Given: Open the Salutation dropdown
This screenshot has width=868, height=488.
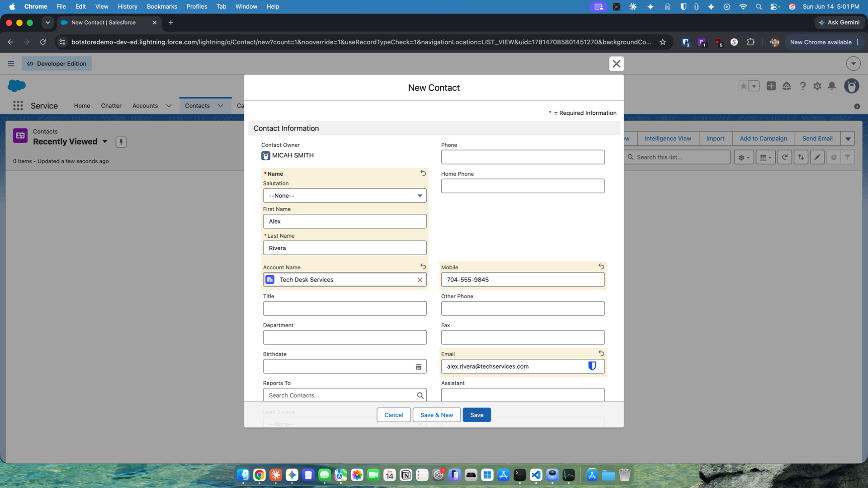Looking at the screenshot, I should [344, 196].
